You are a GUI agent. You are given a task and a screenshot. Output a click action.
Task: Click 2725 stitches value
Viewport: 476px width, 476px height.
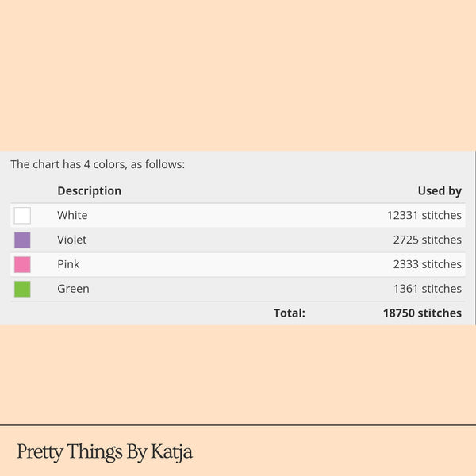427,240
